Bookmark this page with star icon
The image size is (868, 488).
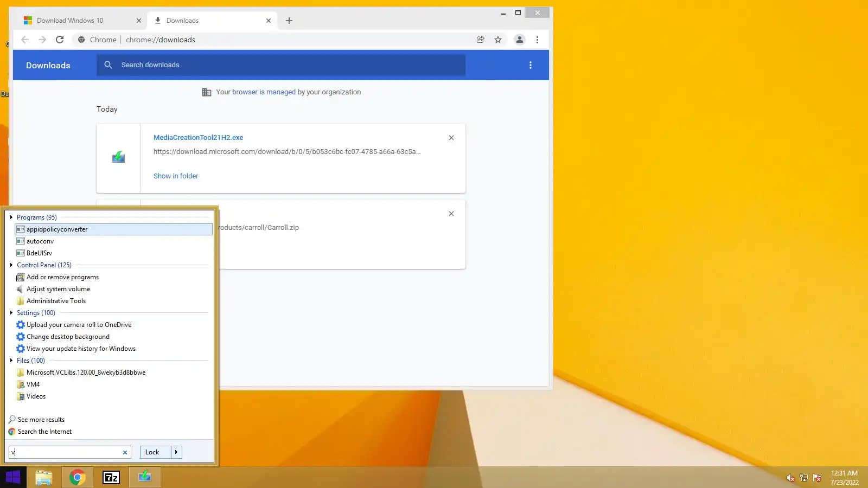point(498,40)
